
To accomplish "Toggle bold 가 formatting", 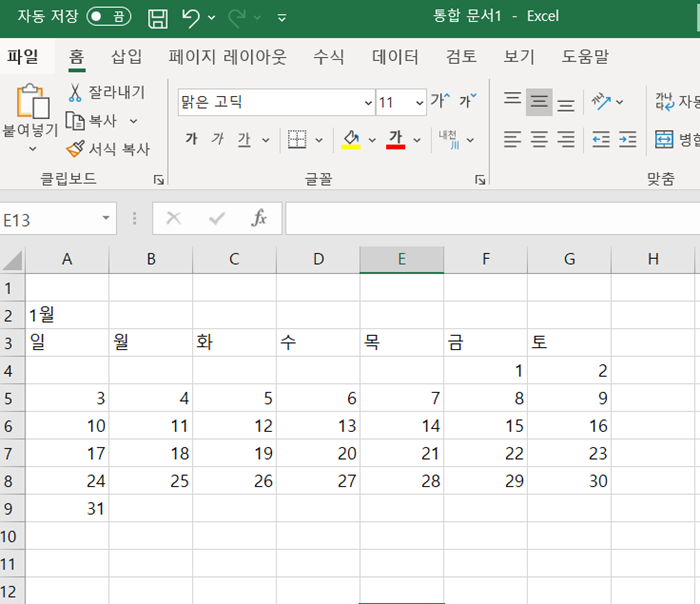I will tap(192, 139).
